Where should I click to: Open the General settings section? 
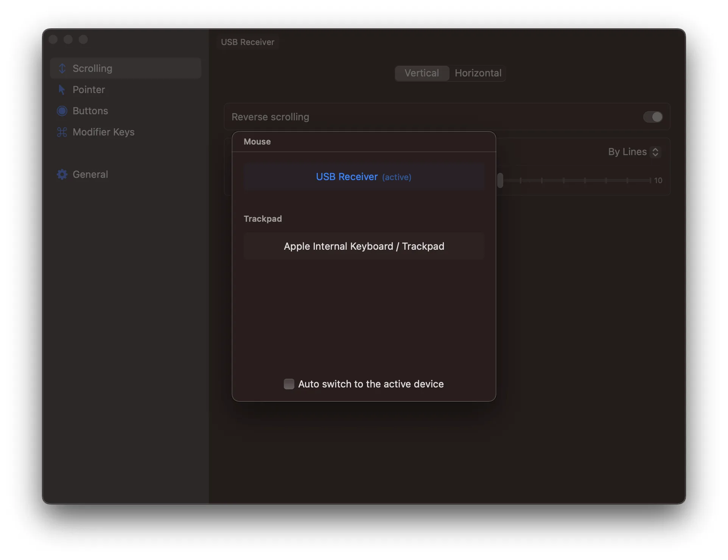click(126, 174)
